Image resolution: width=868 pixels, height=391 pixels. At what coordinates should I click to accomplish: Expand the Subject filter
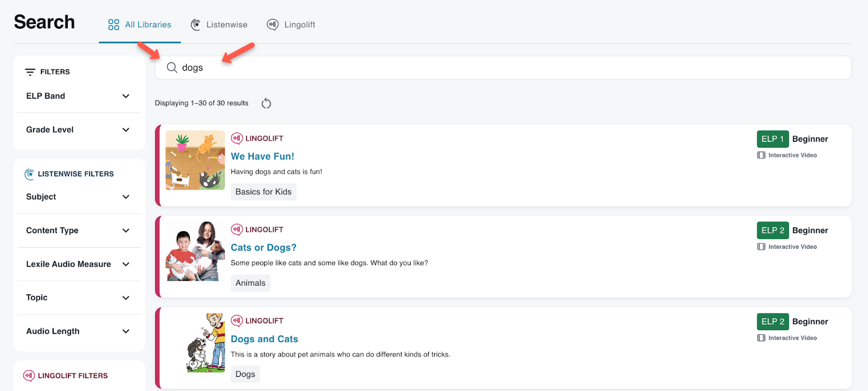click(x=79, y=197)
